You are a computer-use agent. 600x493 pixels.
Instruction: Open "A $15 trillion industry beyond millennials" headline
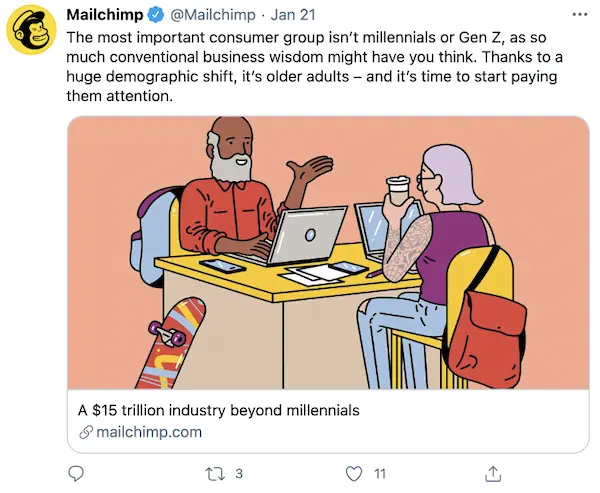[218, 410]
